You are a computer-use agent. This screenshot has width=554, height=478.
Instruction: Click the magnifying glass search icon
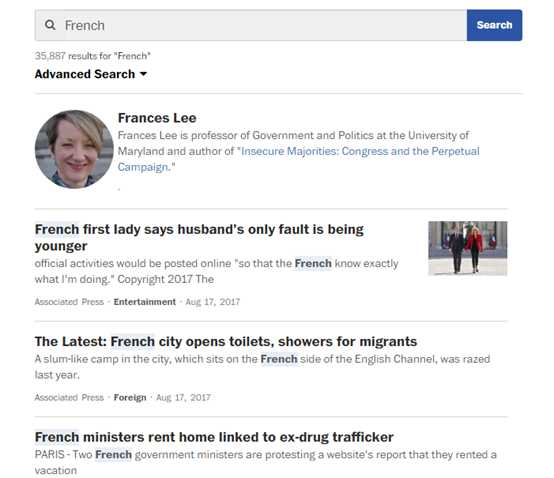click(50, 25)
